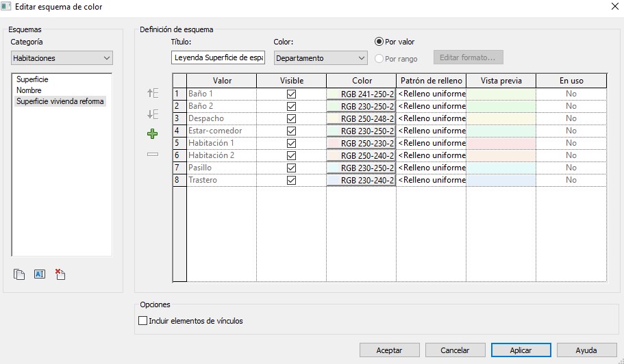Toggle Visible checkbox for Trastero row
The image size is (624, 364).
click(x=291, y=180)
